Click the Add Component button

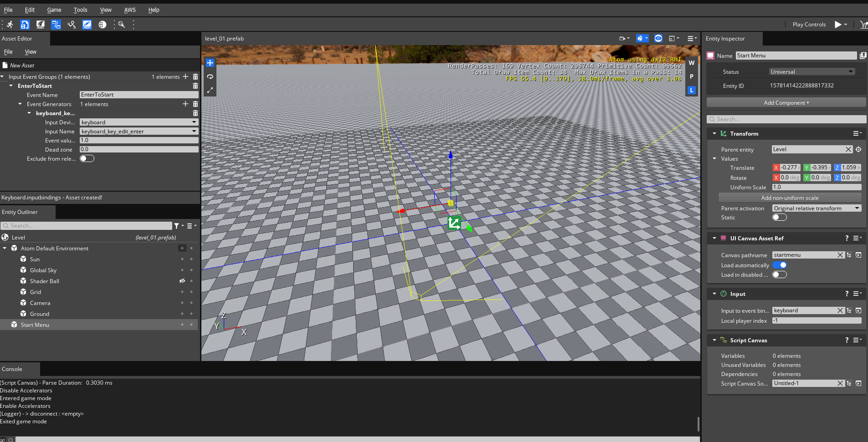(x=786, y=102)
